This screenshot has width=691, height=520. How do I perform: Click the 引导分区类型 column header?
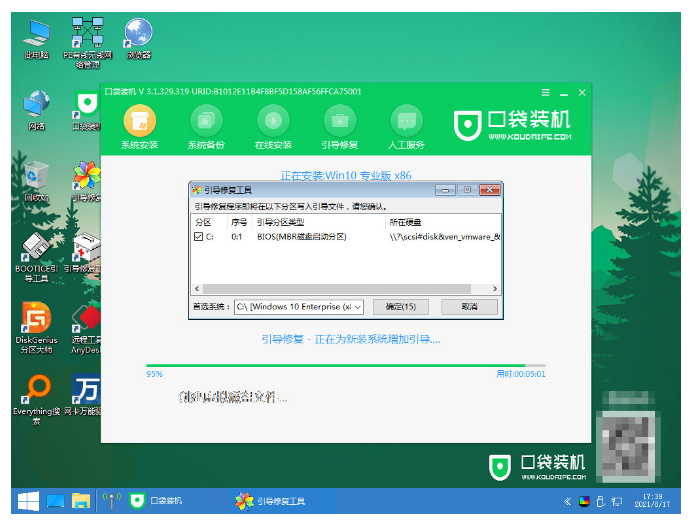click(319, 222)
